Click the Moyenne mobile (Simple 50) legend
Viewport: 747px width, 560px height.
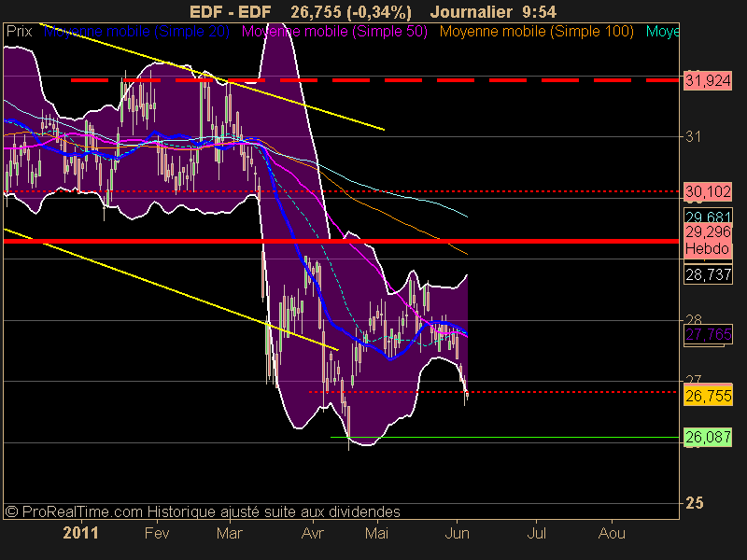pyautogui.click(x=334, y=32)
